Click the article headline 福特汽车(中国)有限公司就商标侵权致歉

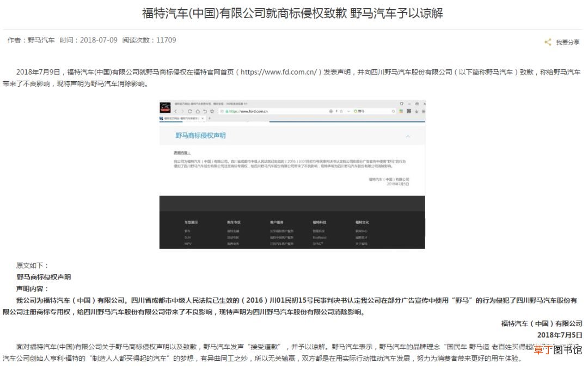tap(244, 13)
